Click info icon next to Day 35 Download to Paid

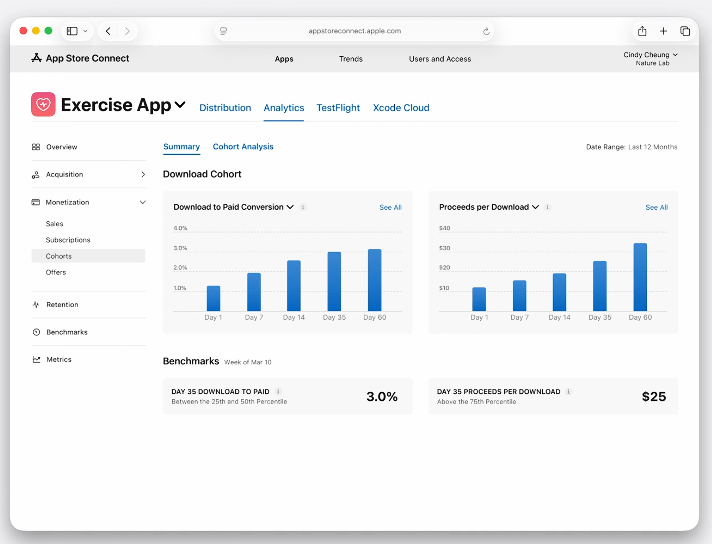click(x=278, y=391)
